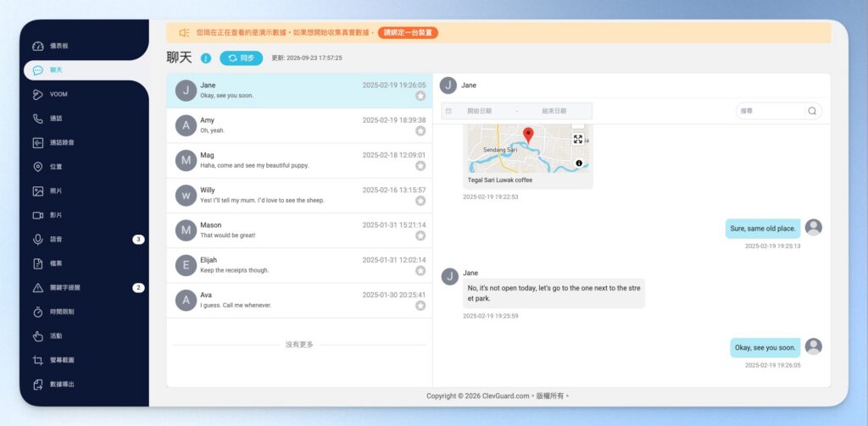Click the Copyright 2026 ClevGuard.com footer text

click(x=497, y=396)
